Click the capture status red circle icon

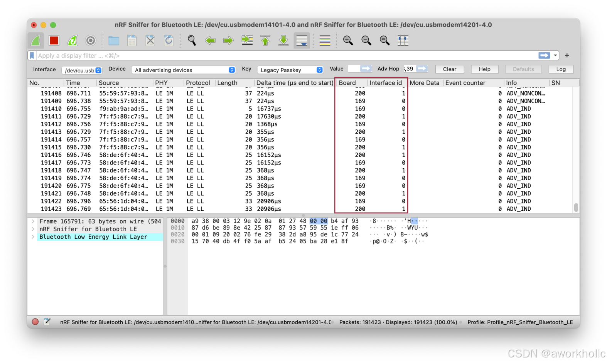click(35, 322)
